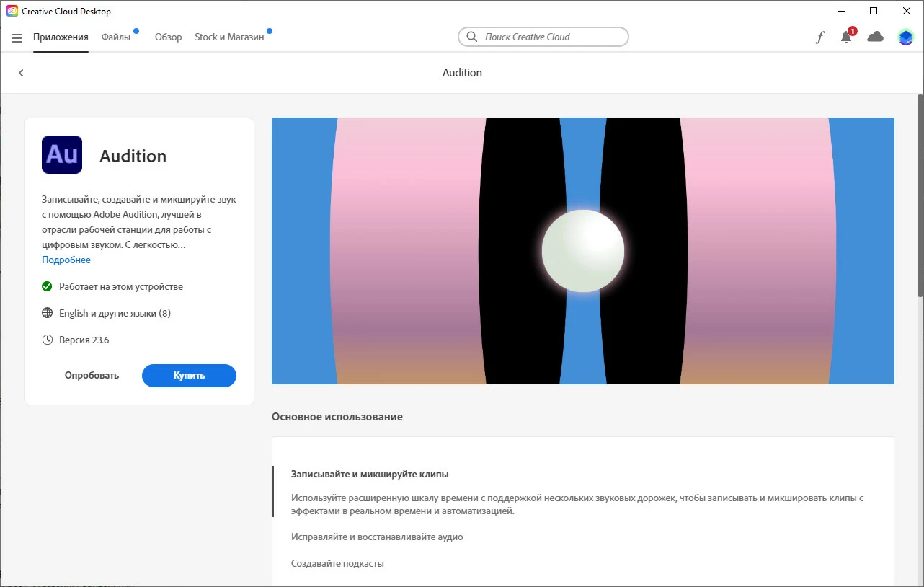The image size is (924, 587).
Task: Click the vertical scrollbar thumb
Action: [x=920, y=195]
